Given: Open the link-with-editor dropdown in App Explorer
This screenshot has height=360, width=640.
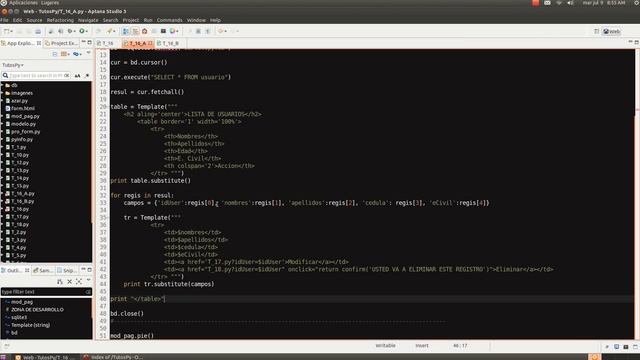Looking at the screenshot, I should point(81,54).
